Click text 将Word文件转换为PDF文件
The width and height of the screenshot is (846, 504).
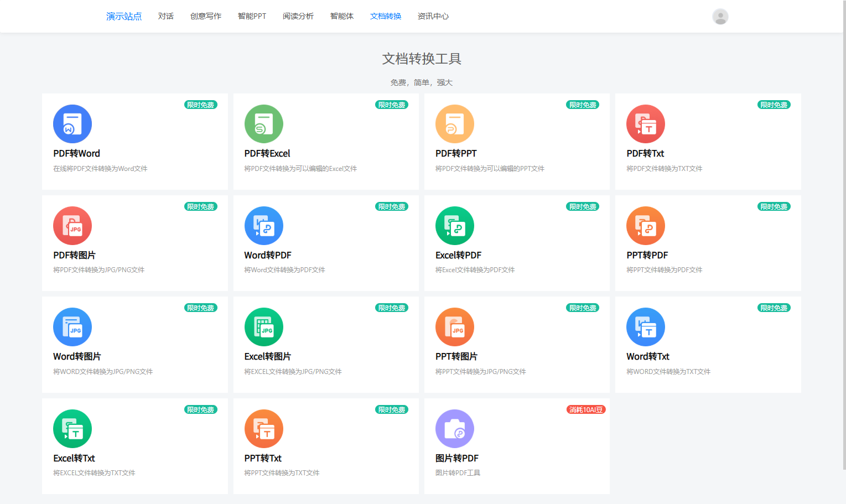coord(284,270)
